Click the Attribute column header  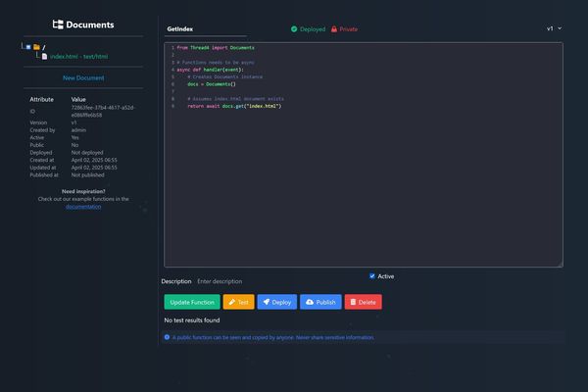click(x=41, y=99)
